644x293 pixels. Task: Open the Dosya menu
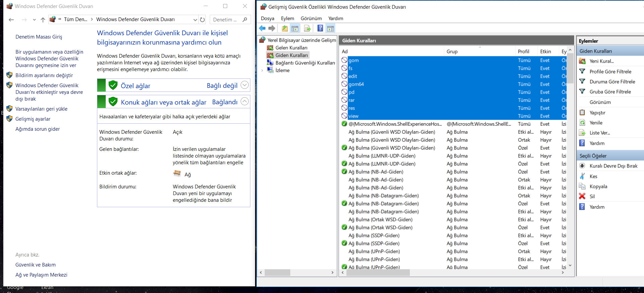point(267,18)
